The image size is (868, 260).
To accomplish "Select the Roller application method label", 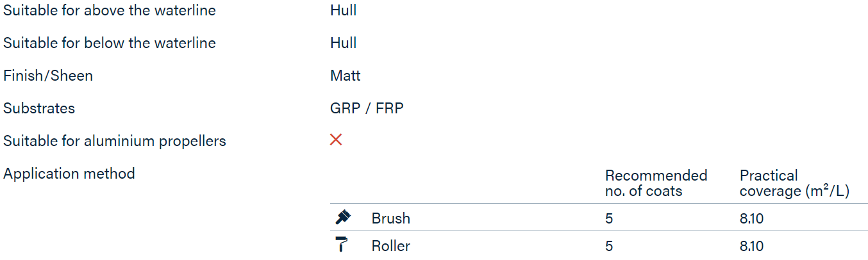I will tap(391, 246).
